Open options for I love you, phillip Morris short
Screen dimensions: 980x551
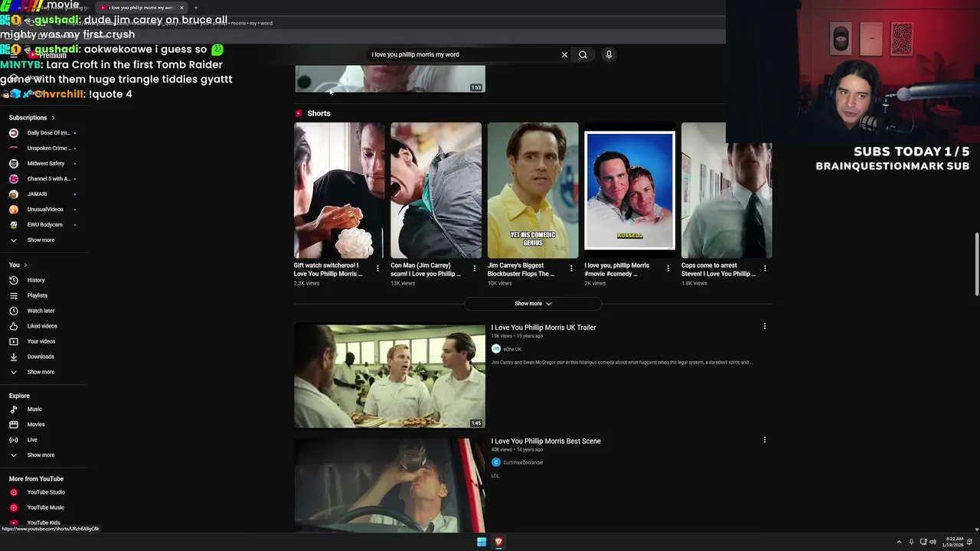pos(668,269)
